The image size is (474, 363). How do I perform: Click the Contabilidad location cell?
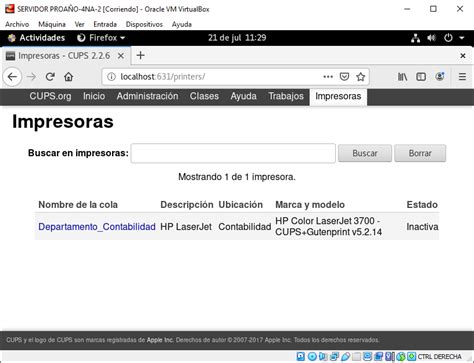point(245,227)
